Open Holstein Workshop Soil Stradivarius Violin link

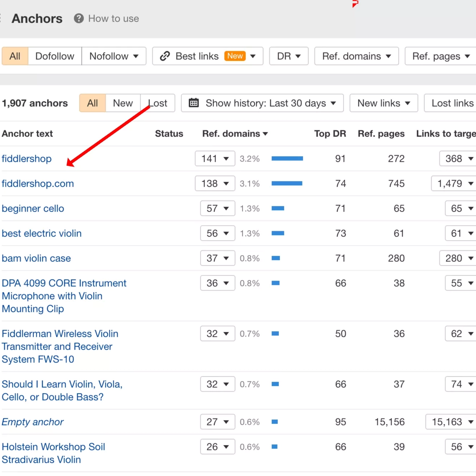(53, 453)
